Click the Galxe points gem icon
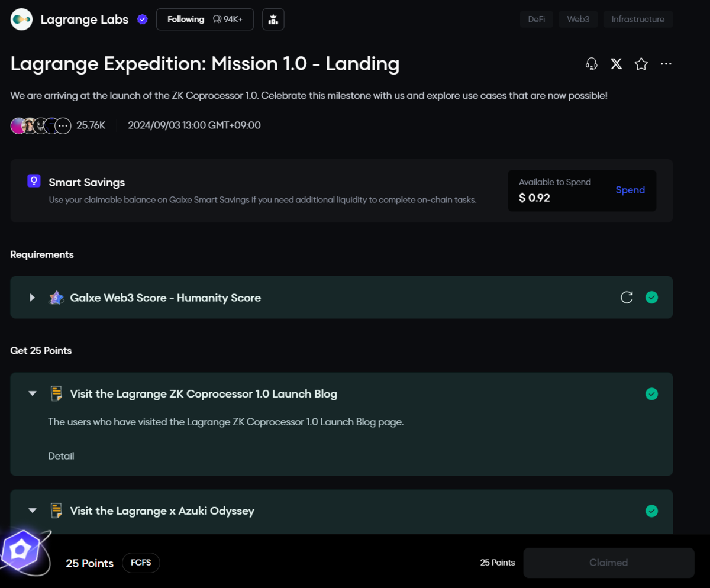 click(21, 551)
